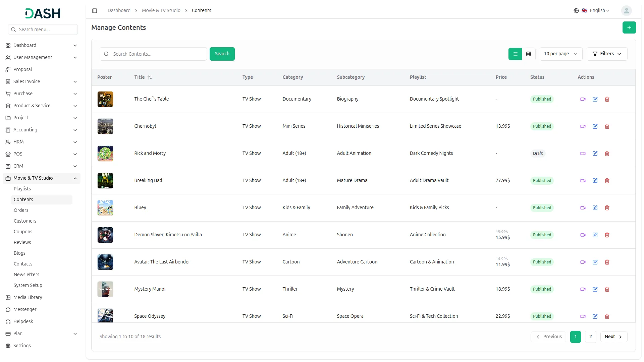Click the globe language icon
Screen dimensions: 644x362
[576, 11]
